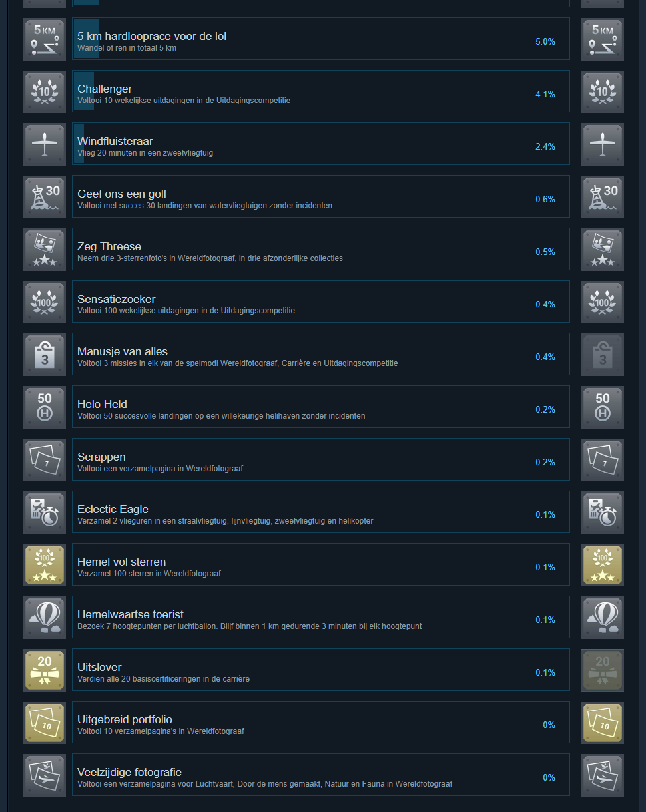
Task: Click the left 5 km hardlooprace achievement icon
Action: (45, 39)
